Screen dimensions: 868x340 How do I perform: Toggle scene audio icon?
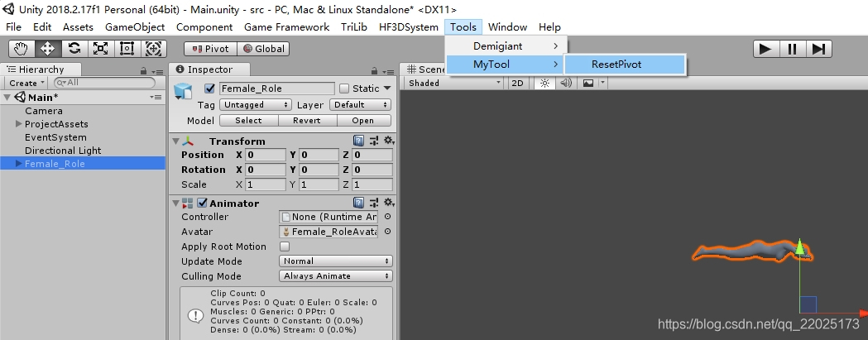[x=566, y=83]
